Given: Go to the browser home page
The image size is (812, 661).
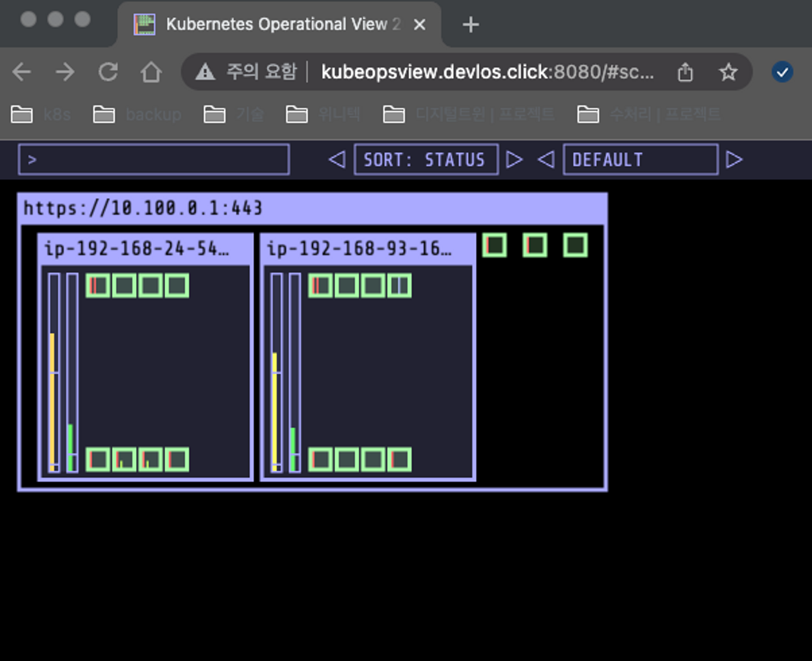Looking at the screenshot, I should [151, 72].
